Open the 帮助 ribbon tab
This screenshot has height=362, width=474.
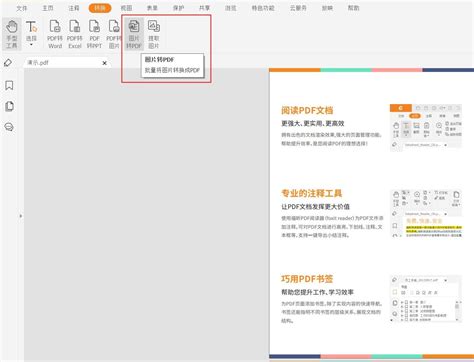click(x=353, y=8)
